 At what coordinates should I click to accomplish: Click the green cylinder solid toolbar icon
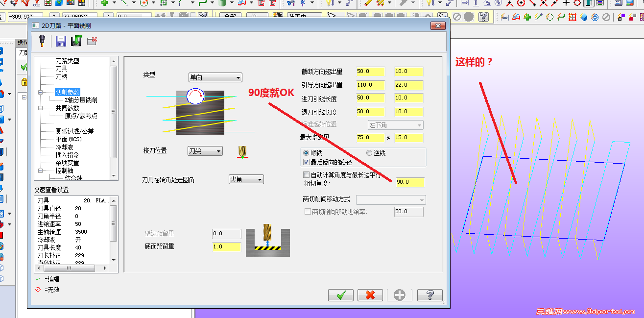point(222,3)
